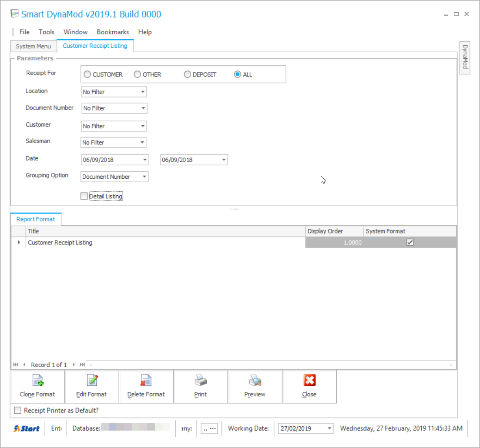Open the Salesman filter dropdown
The width and height of the screenshot is (480, 448).
(x=142, y=142)
